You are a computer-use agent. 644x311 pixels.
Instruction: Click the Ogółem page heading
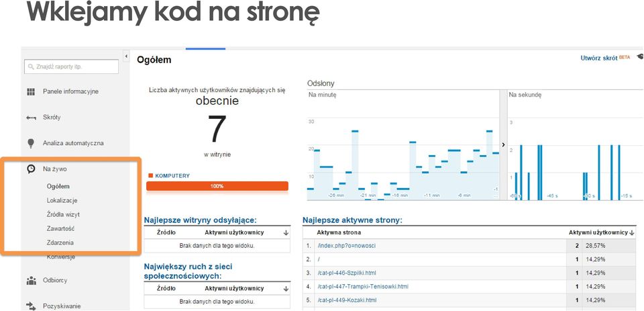point(154,60)
